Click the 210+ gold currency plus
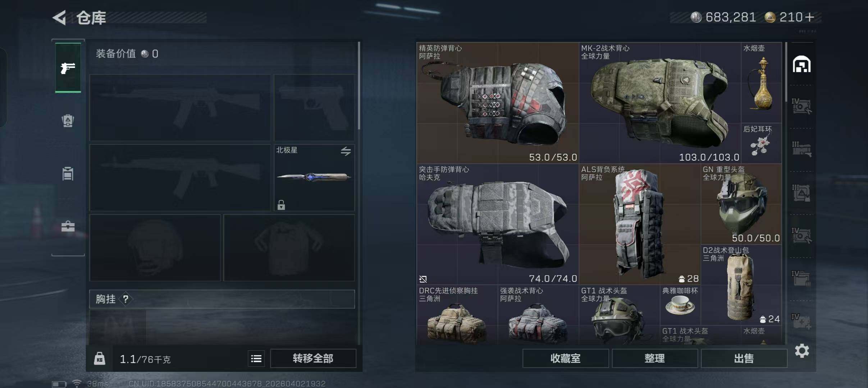Viewport: 868px width, 388px height. click(810, 17)
